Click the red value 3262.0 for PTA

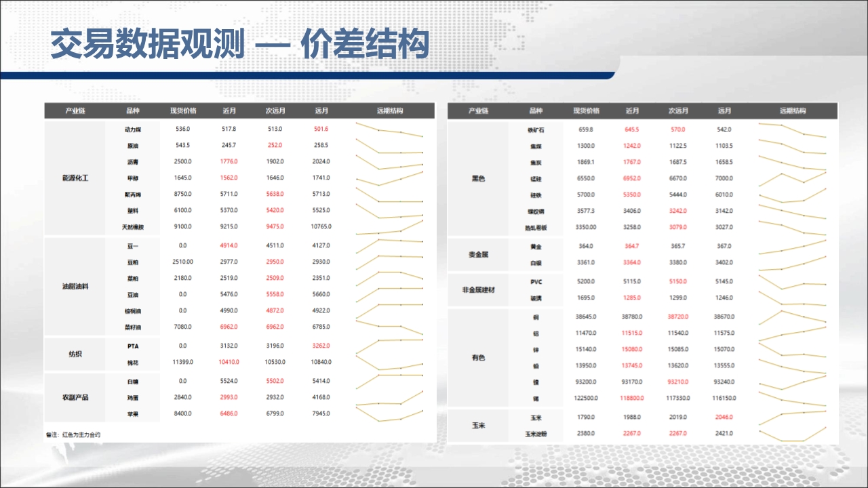pos(321,346)
